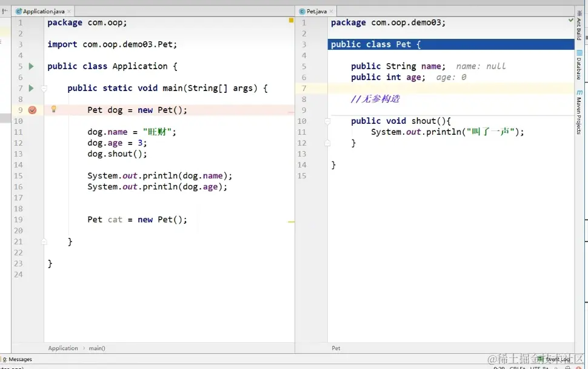
Task: Switch to the Pet.java tab
Action: pos(316,12)
